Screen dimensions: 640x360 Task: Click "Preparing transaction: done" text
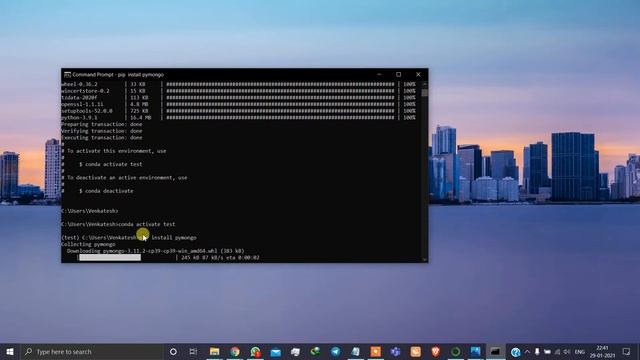[x=102, y=124]
